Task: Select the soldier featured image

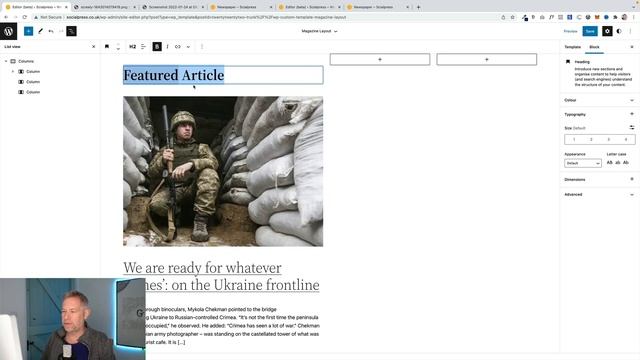Action: pos(223,171)
